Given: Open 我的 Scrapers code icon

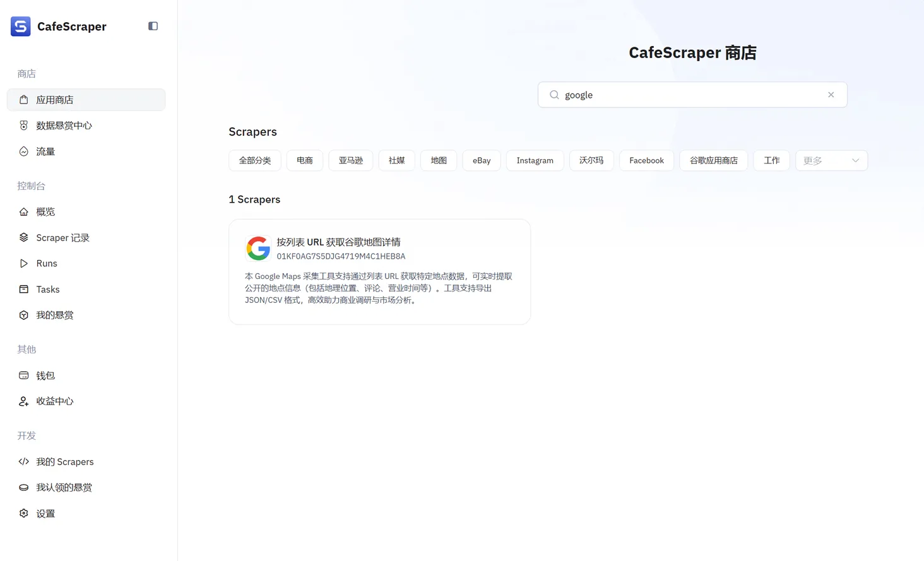Looking at the screenshot, I should [x=24, y=462].
